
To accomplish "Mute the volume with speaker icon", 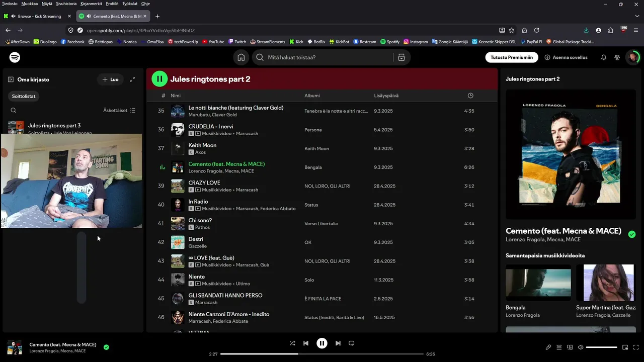I will pyautogui.click(x=581, y=347).
